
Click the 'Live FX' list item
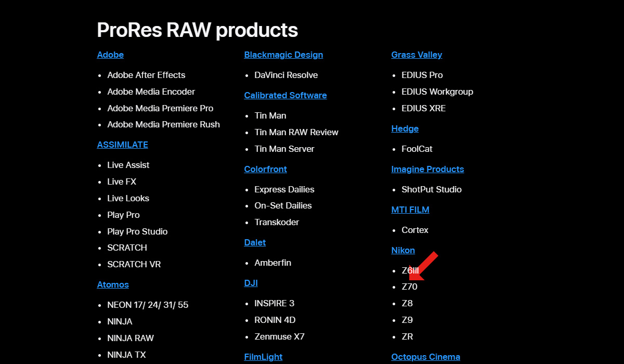point(122,181)
